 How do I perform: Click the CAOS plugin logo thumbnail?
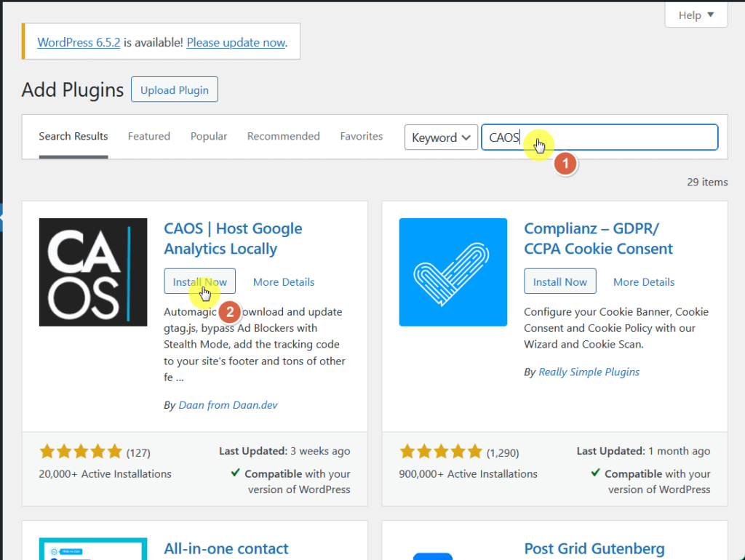[x=93, y=272]
